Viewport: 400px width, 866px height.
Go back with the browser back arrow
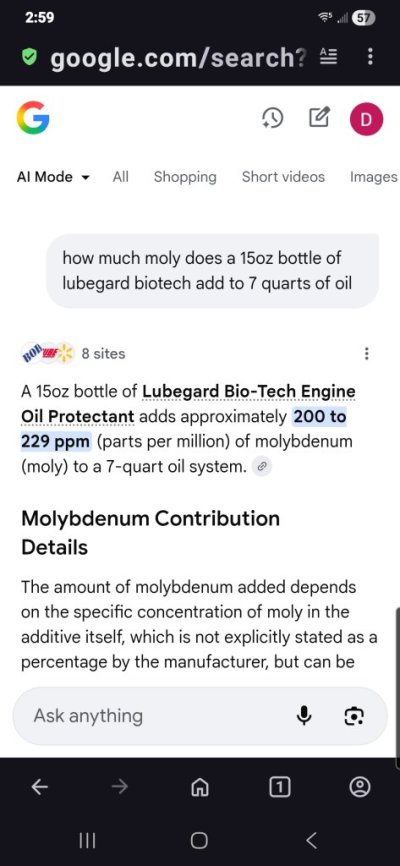39,787
